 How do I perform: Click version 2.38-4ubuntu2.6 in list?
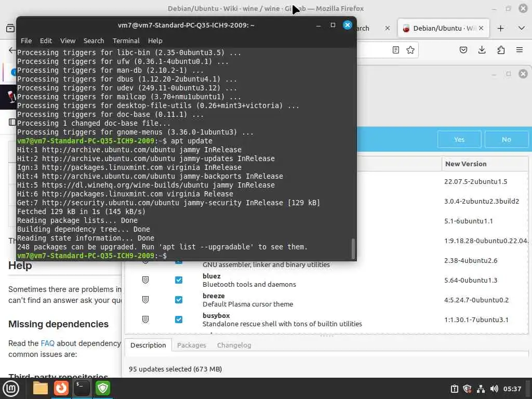(x=471, y=261)
